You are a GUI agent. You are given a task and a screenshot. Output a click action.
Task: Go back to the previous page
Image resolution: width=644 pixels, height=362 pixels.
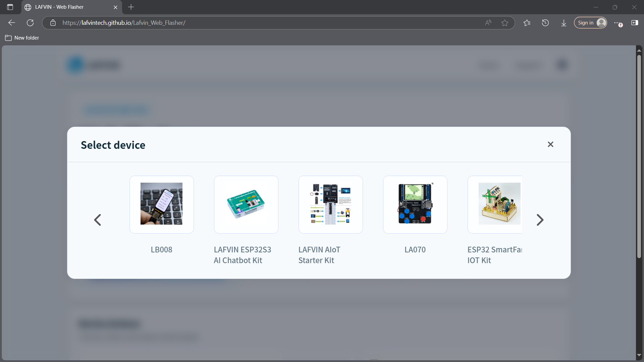12,23
